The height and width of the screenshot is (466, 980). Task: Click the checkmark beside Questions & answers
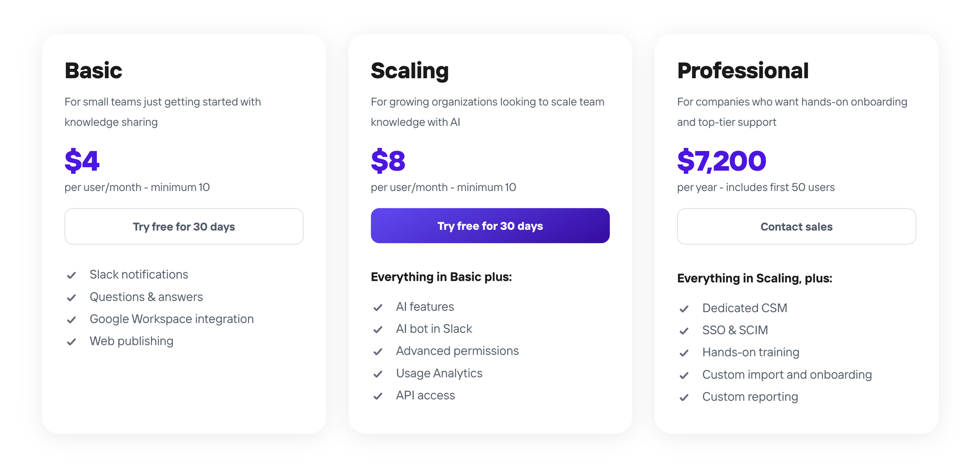[72, 297]
